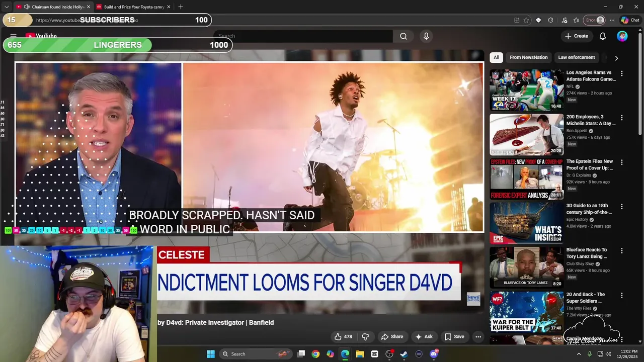Open options for 200 Employees video

click(621, 118)
